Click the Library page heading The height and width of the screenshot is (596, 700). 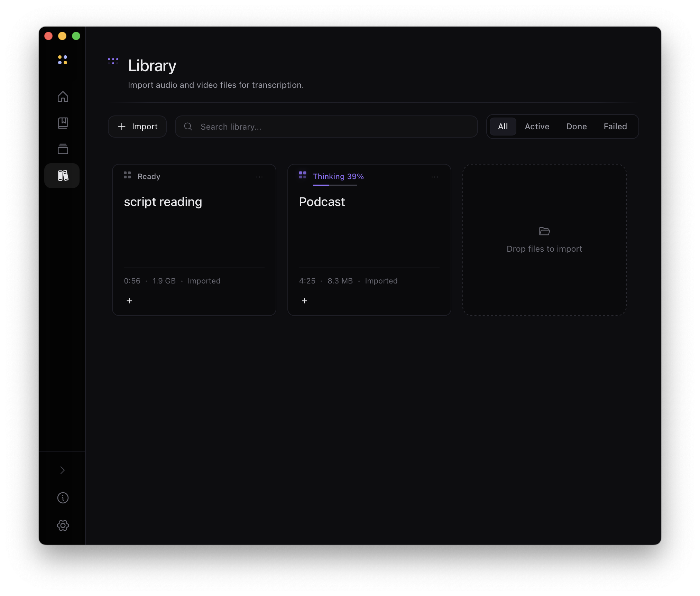coord(152,66)
